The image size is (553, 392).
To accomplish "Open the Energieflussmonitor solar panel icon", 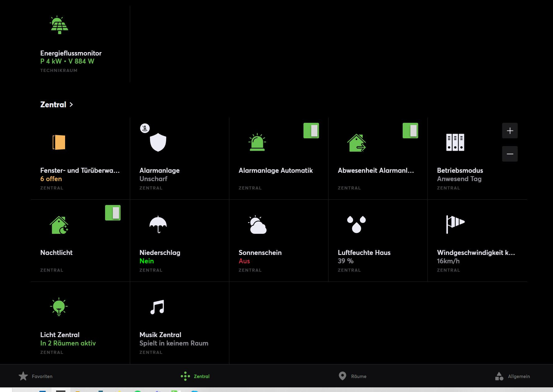I will pos(59,25).
